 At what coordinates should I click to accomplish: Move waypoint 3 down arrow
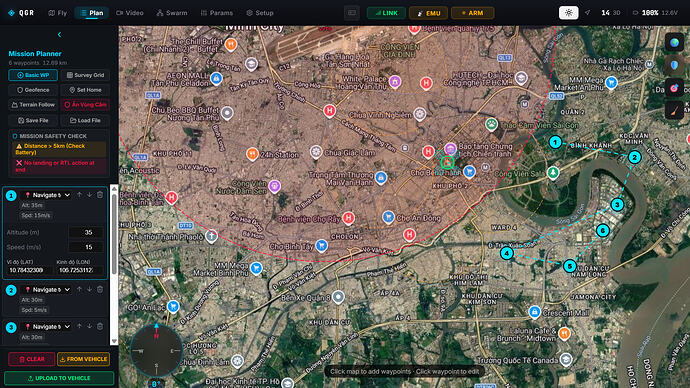(89, 326)
